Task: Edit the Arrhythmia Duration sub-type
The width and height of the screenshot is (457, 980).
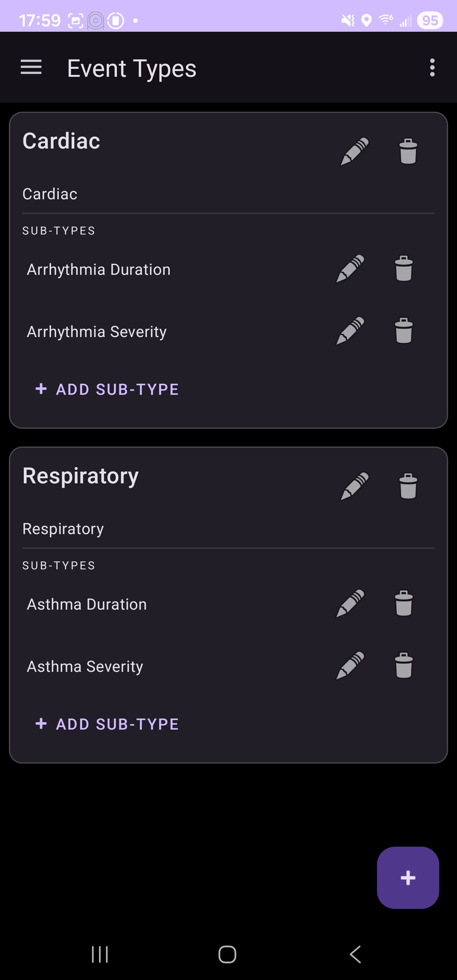Action: point(350,268)
